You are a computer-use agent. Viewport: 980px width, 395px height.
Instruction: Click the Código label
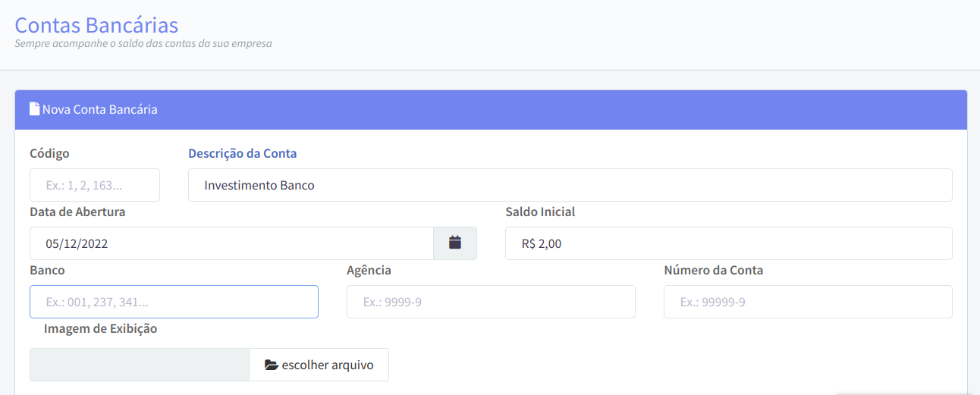click(49, 153)
